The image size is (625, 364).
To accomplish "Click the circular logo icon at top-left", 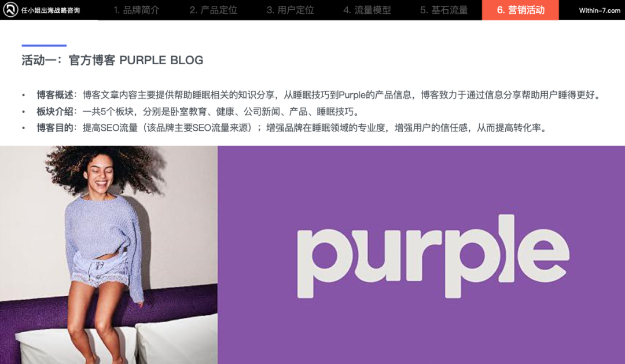I will coord(10,10).
